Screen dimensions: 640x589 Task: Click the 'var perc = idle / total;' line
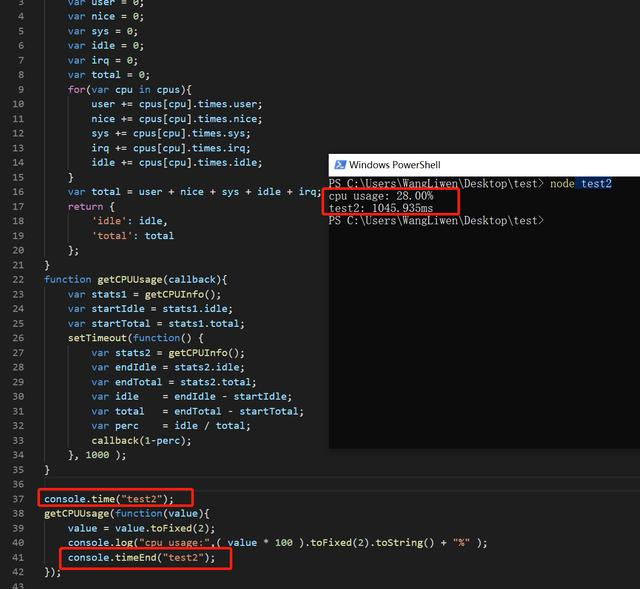point(171,426)
